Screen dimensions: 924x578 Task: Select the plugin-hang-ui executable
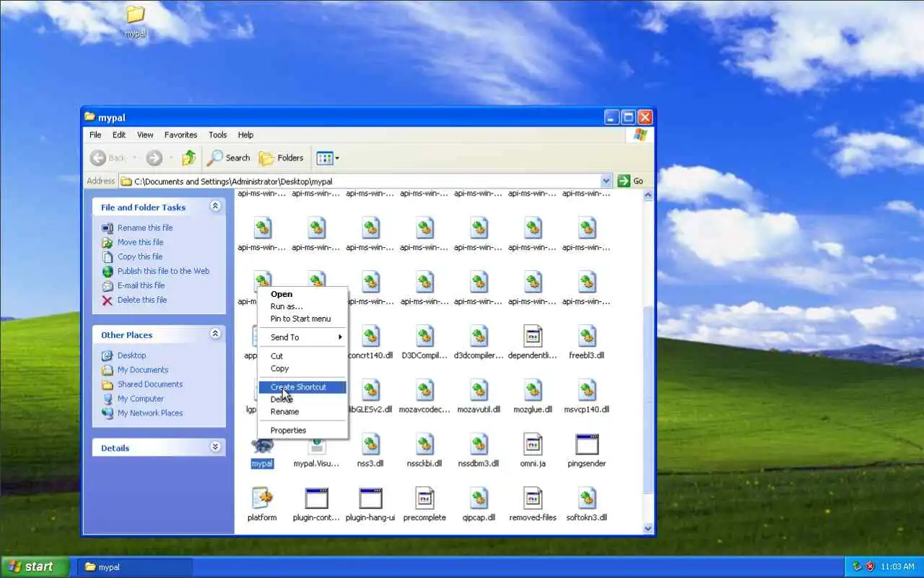(371, 505)
